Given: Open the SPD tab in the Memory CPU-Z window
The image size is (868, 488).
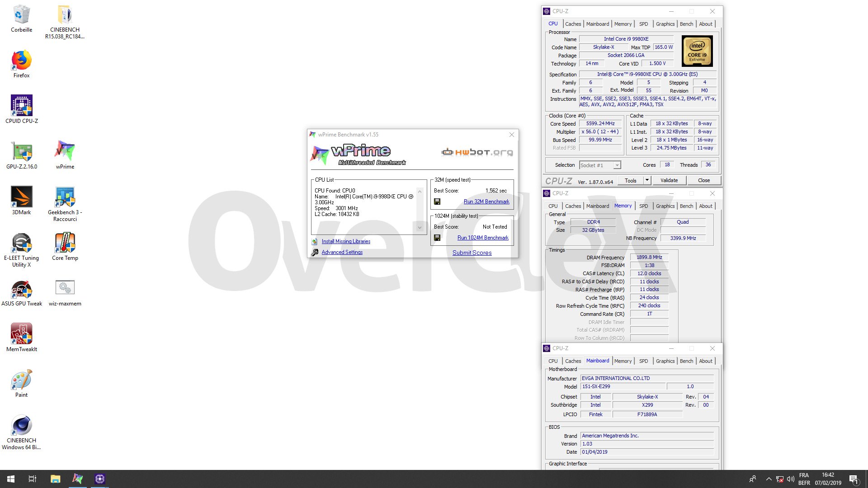Looking at the screenshot, I should (643, 206).
